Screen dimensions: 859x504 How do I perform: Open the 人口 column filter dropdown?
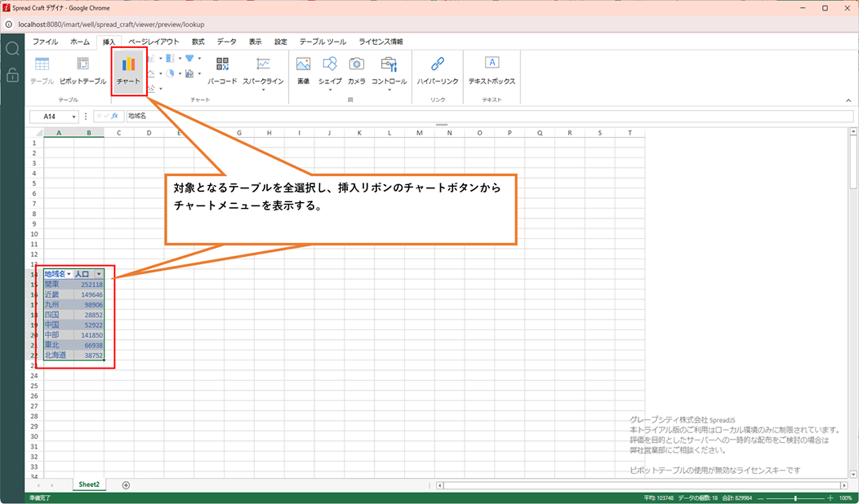(99, 274)
